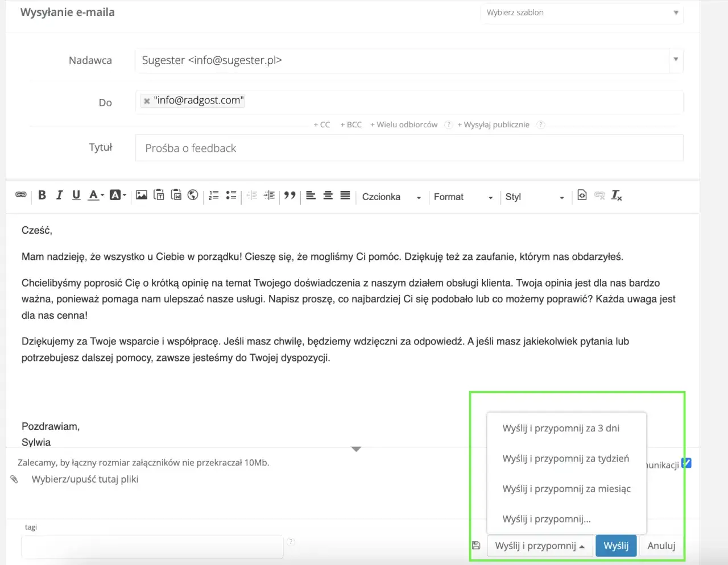Toggle bold formatting in the editor
The height and width of the screenshot is (565, 728).
click(42, 196)
